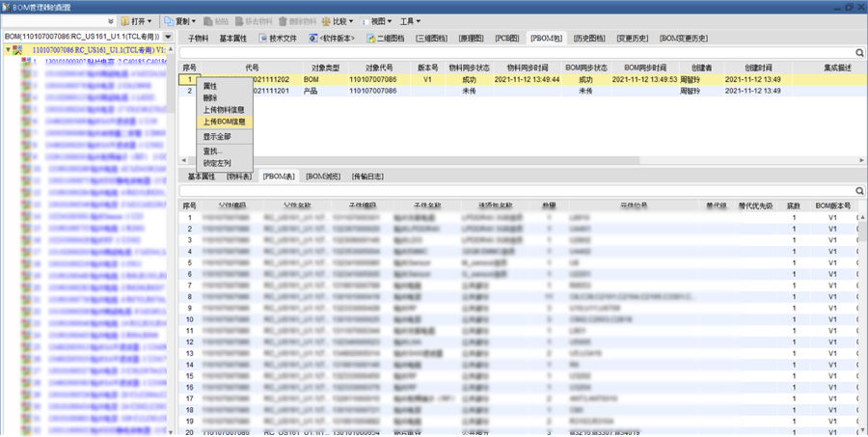The image size is (868, 437).
Task: Collapse the 110107007086 root tree node
Action: click(x=8, y=50)
